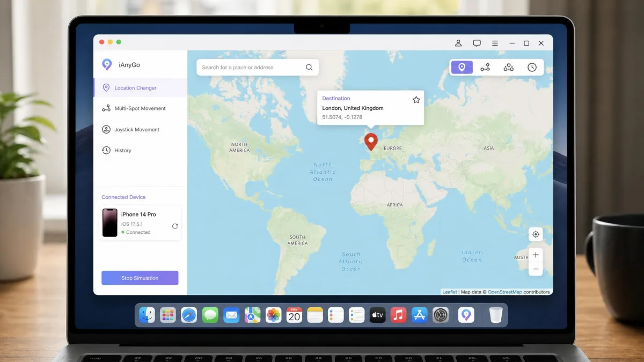Zoom in the map with plus button
The height and width of the screenshot is (362, 644).
coord(536,255)
